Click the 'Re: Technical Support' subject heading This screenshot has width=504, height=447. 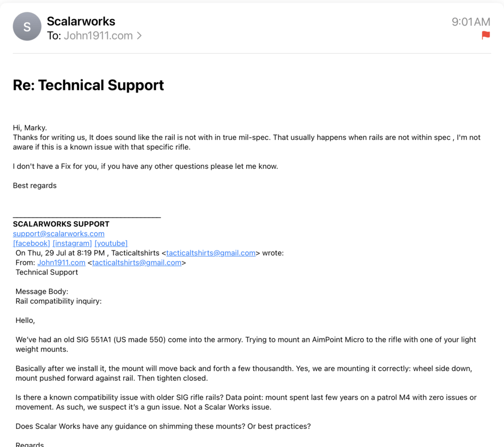(x=88, y=85)
